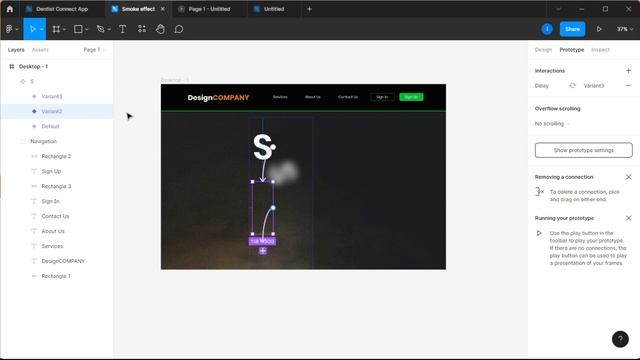The image size is (640, 360).
Task: Select the Rectangle 1 layer
Action: [57, 276]
